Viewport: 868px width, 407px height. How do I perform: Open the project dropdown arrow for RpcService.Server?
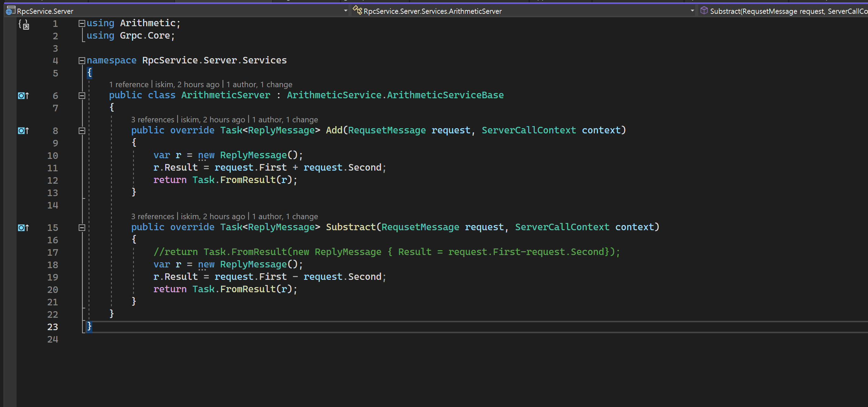(345, 11)
